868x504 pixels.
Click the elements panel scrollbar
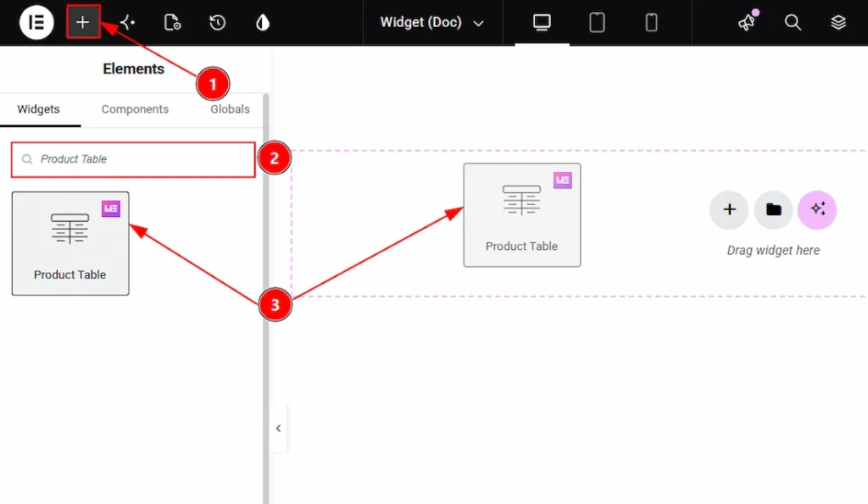pyautogui.click(x=265, y=299)
